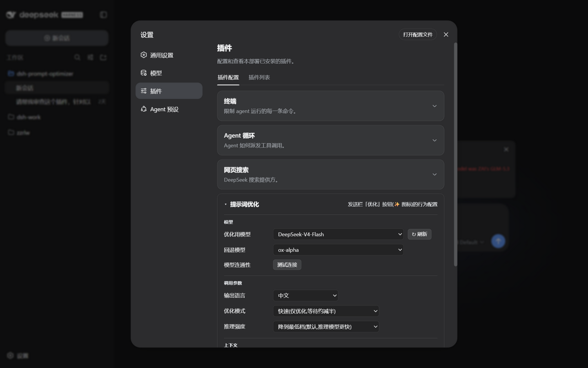Click the 设置 gear at sidebar bottom
588x368 pixels.
pos(18,356)
